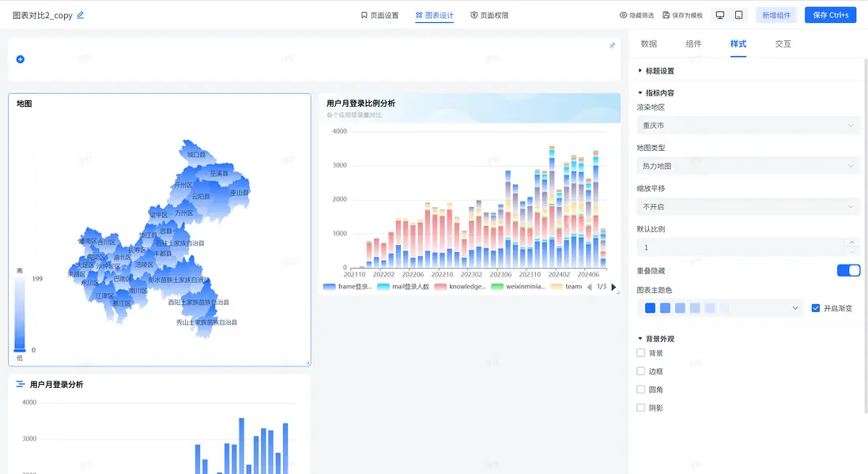Click the 保存为模板 save icon
This screenshot has width=868, height=474.
(666, 15)
